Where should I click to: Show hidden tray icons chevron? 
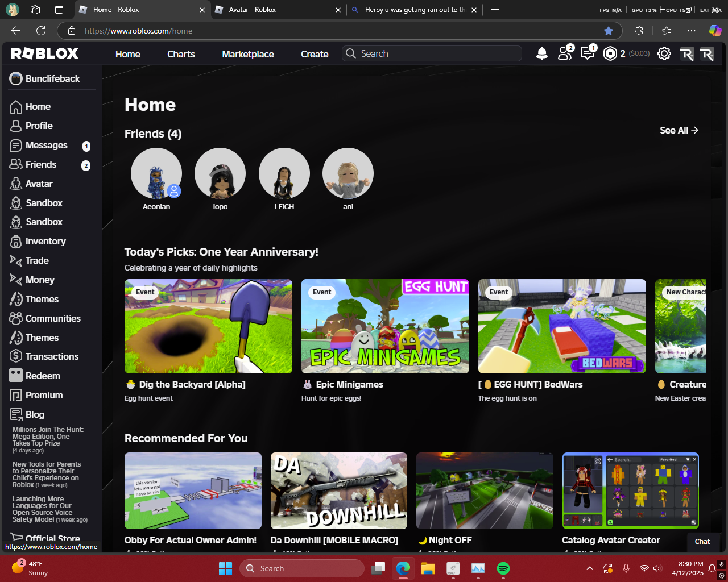click(590, 568)
